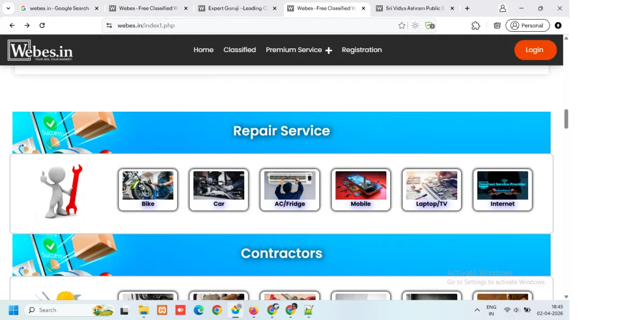Reload the page with refresh icon

(42, 25)
